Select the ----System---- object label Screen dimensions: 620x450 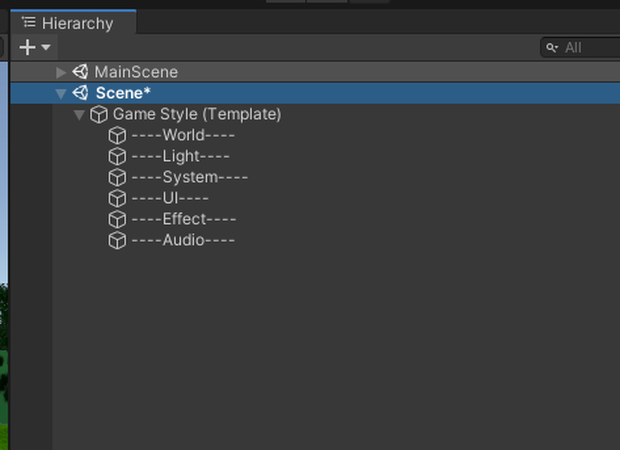tap(190, 177)
